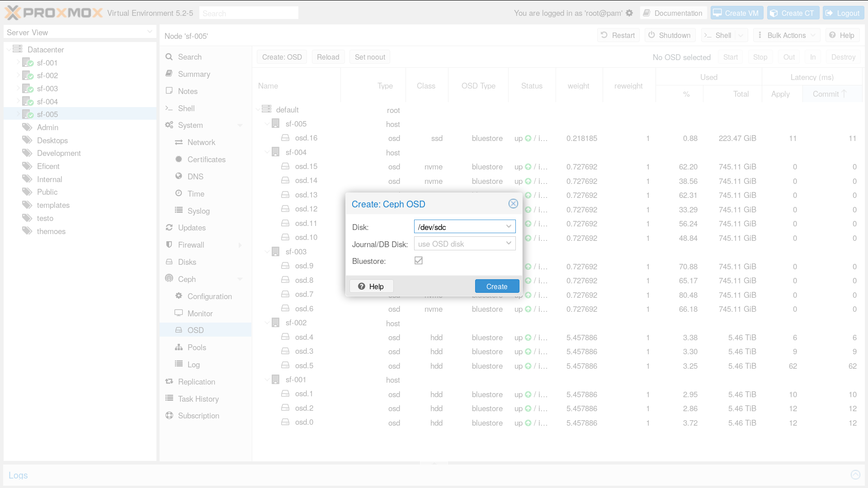Click the Logout button
Viewport: 868px width, 488px height.
(x=843, y=13)
